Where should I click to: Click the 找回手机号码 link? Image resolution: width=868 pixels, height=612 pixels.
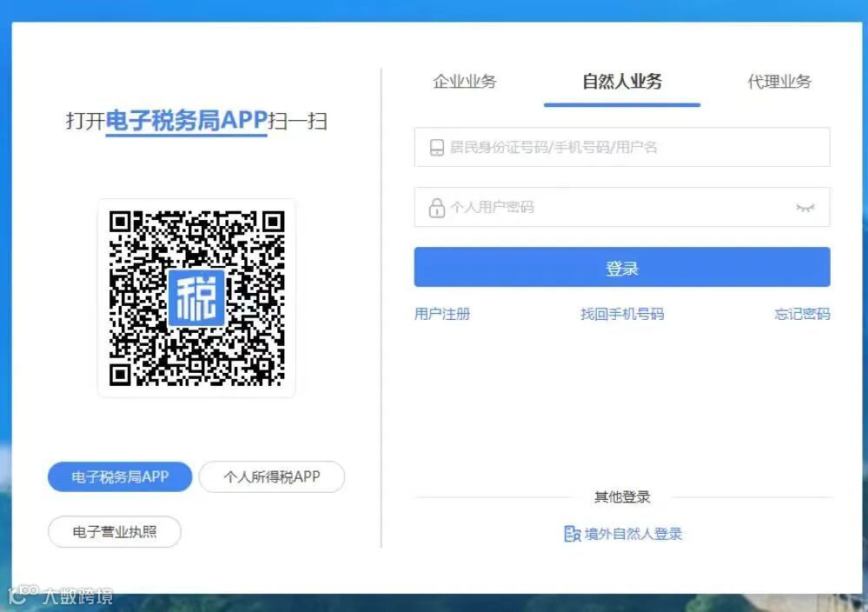[621, 315]
